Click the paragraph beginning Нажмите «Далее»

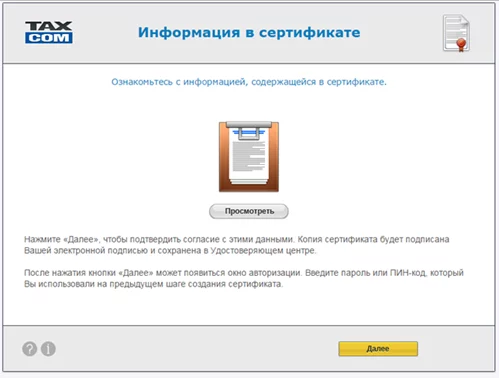tap(237, 245)
